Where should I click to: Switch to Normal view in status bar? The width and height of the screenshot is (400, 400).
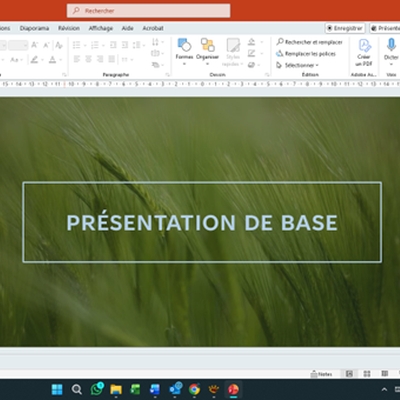(x=349, y=374)
